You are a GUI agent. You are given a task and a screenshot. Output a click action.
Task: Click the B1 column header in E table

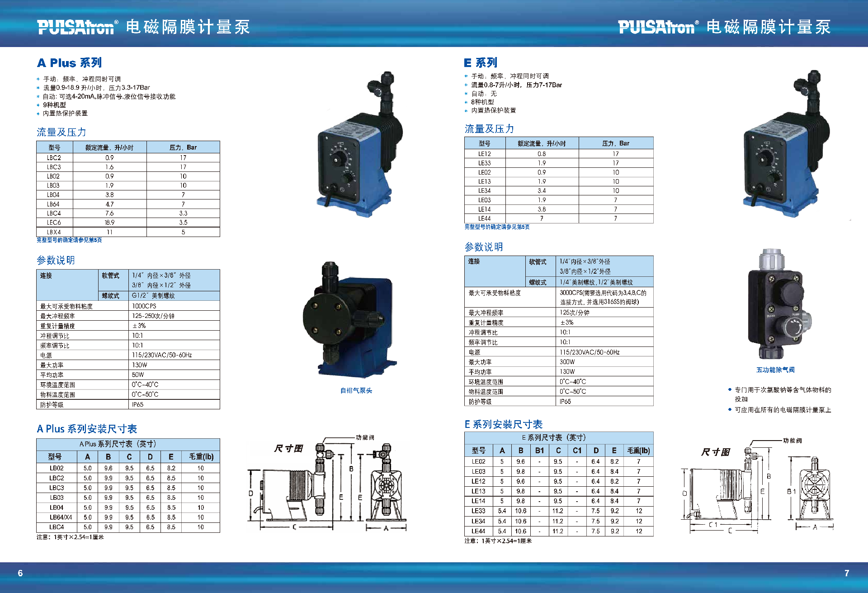click(539, 451)
